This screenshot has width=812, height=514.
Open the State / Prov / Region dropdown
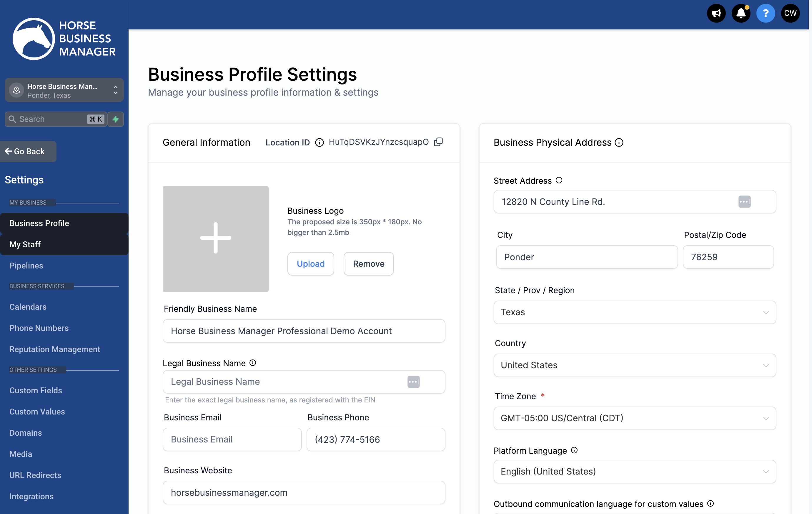pyautogui.click(x=635, y=312)
